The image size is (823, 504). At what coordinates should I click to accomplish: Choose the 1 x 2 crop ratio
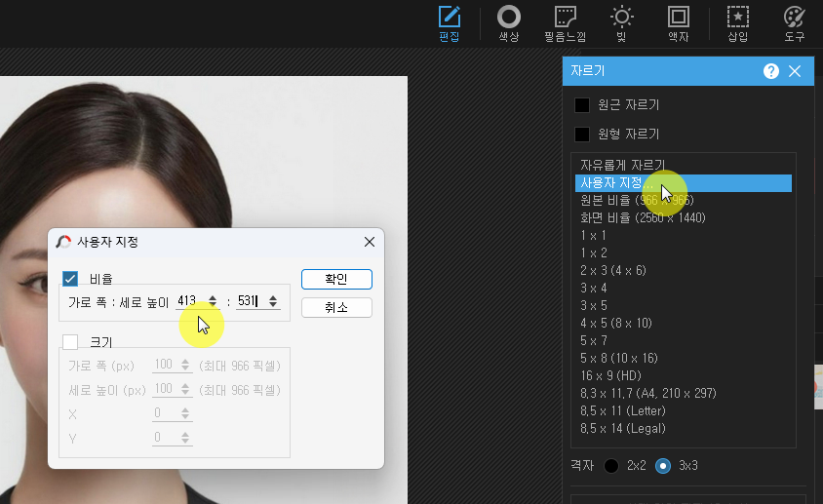[x=684, y=253]
